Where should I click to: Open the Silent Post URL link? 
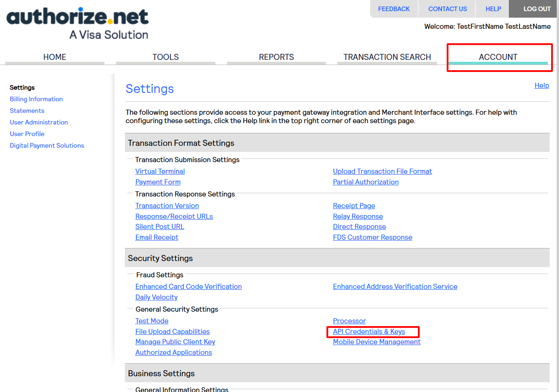pos(160,227)
